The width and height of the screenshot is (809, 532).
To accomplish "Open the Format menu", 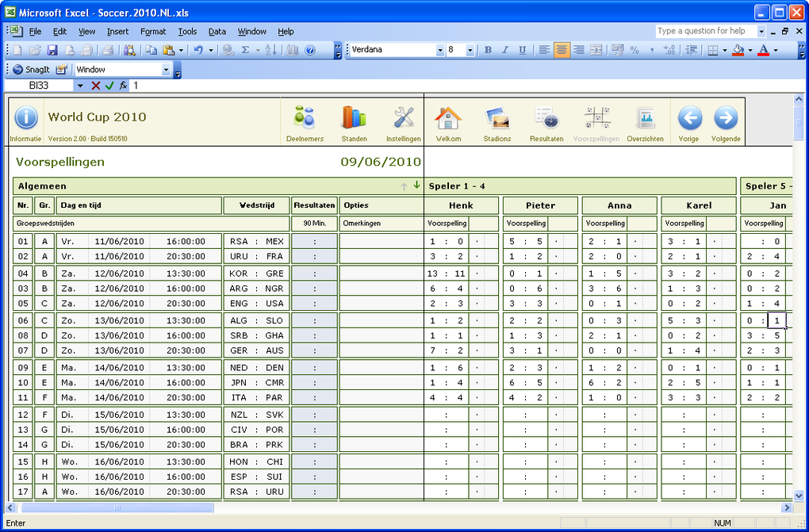I will pos(153,32).
